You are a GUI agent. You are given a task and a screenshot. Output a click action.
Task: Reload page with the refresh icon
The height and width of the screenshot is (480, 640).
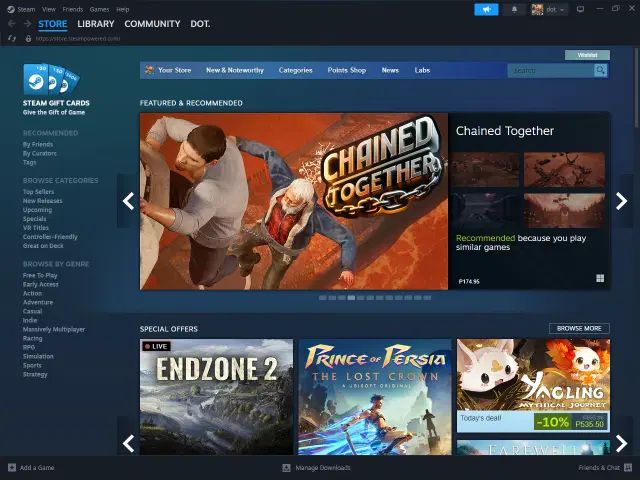12,38
